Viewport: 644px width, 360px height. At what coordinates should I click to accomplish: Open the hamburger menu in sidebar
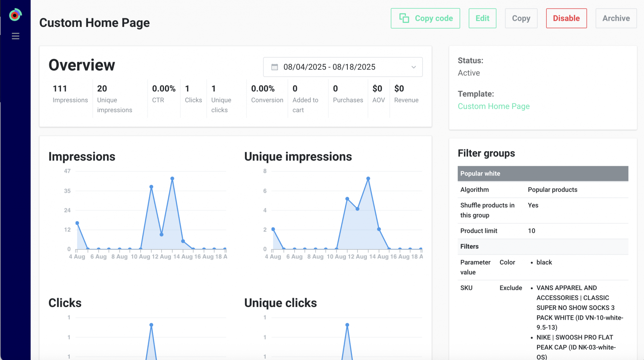tap(15, 36)
